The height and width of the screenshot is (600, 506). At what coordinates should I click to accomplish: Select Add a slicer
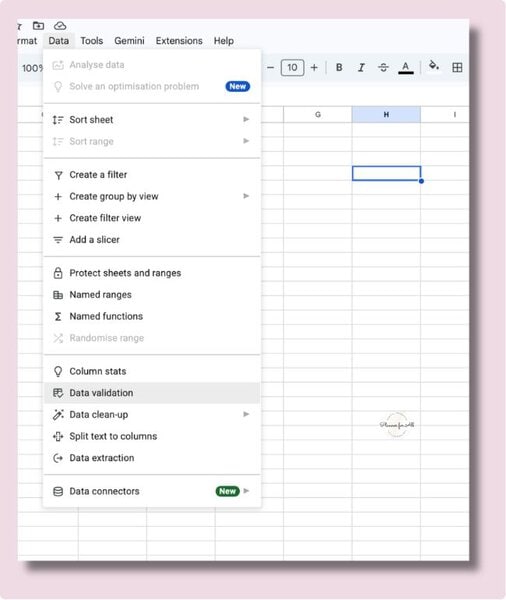(152, 240)
